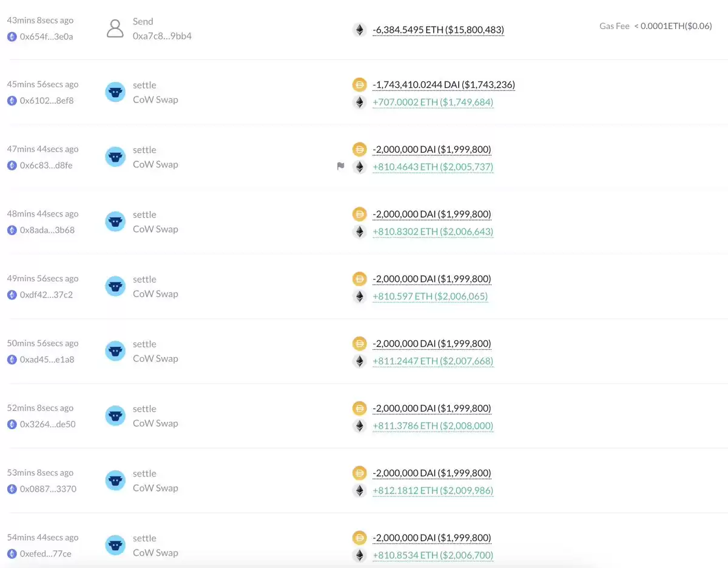This screenshot has height=568, width=728.
Task: Click the '45mins 56secs ago' timestamp
Action: pyautogui.click(x=42, y=84)
